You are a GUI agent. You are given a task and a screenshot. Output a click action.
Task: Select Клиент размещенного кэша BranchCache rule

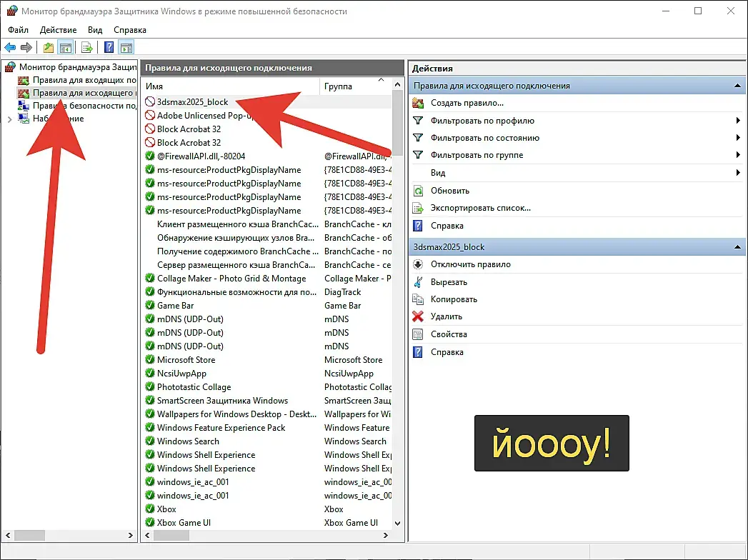click(x=238, y=224)
